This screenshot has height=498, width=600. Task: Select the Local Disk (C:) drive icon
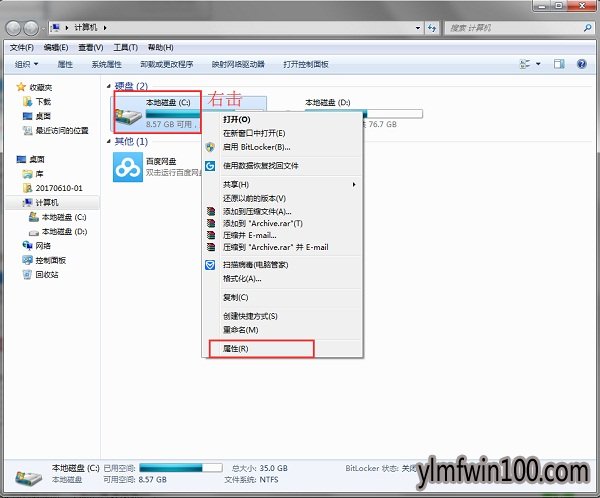point(130,114)
